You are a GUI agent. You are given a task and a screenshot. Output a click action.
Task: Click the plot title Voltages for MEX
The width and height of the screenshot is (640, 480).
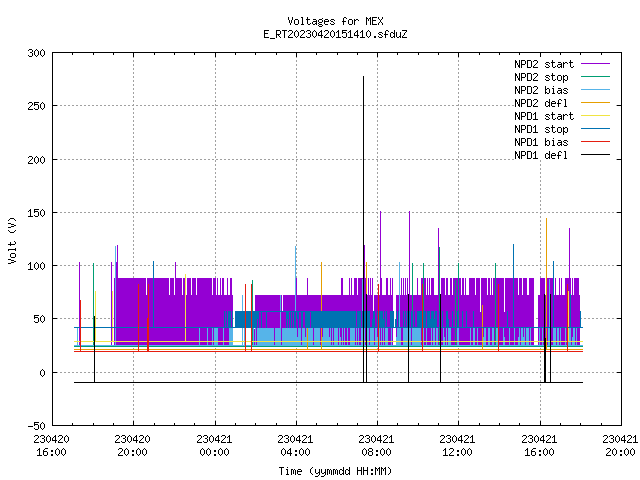335,21
